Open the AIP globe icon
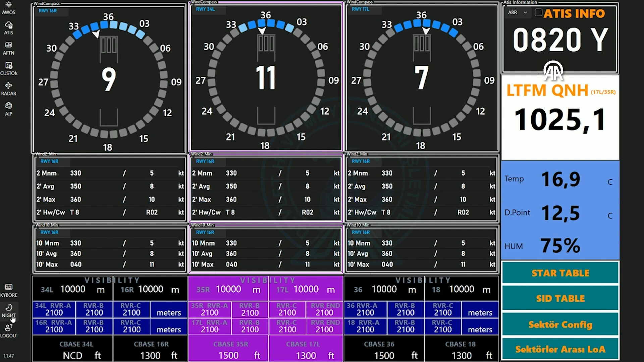This screenshot has height=362, width=644. pos(9,109)
